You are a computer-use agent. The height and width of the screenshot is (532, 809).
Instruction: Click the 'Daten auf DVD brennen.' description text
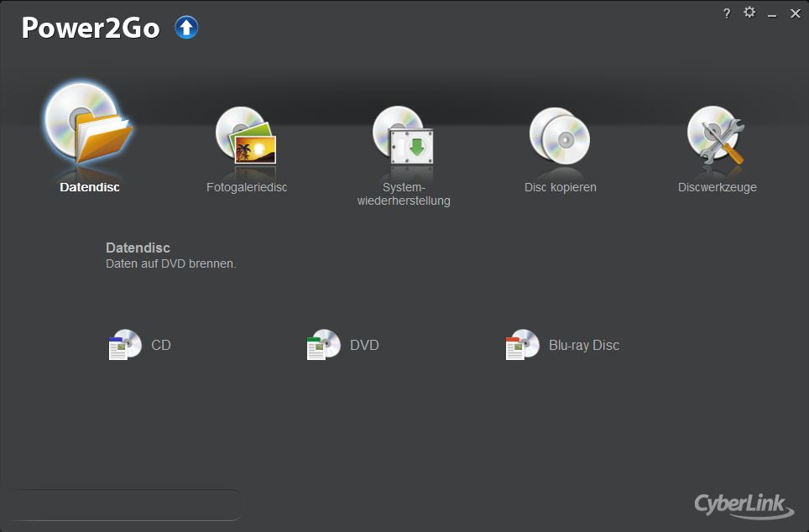click(x=170, y=263)
